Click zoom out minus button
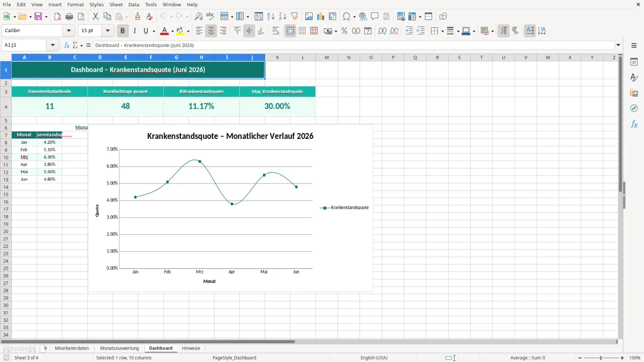The image size is (644, 362). coord(580,358)
